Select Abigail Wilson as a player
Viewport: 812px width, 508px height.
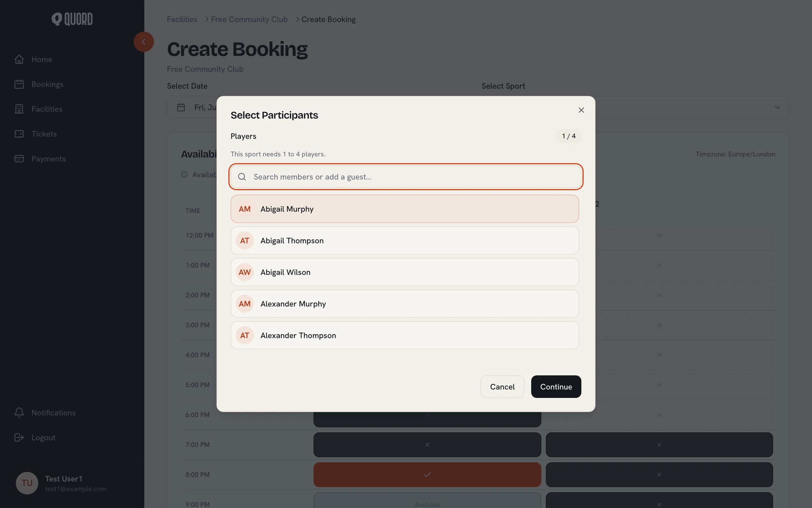(x=405, y=272)
